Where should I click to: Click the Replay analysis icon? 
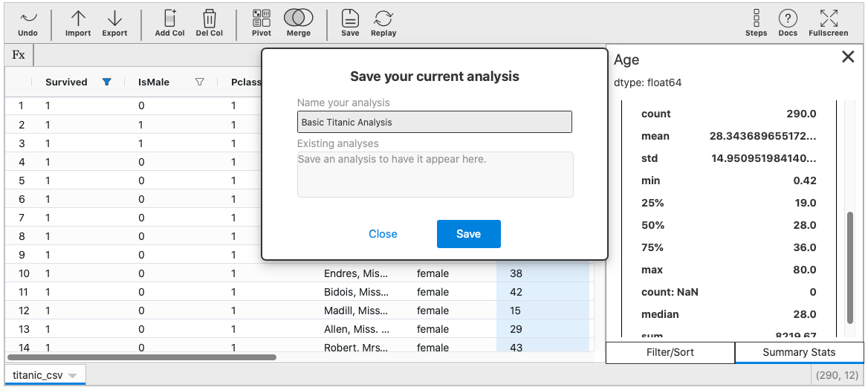383,23
